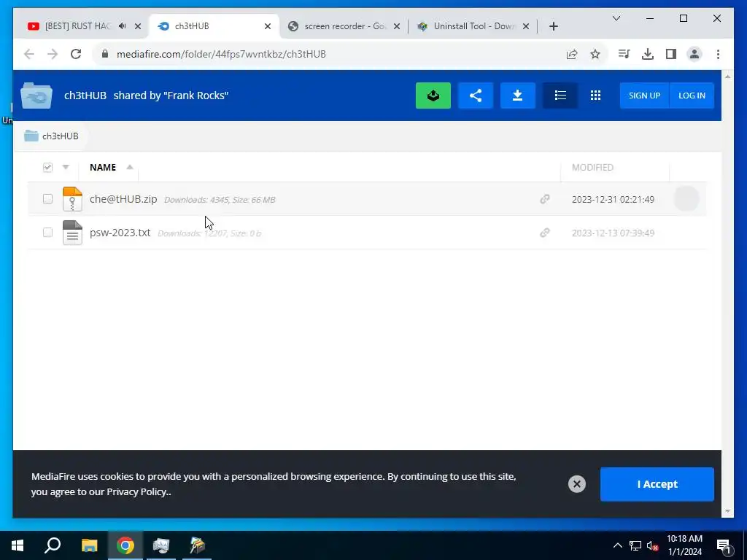
Task: Click the download folder button in the header
Action: coord(517,96)
